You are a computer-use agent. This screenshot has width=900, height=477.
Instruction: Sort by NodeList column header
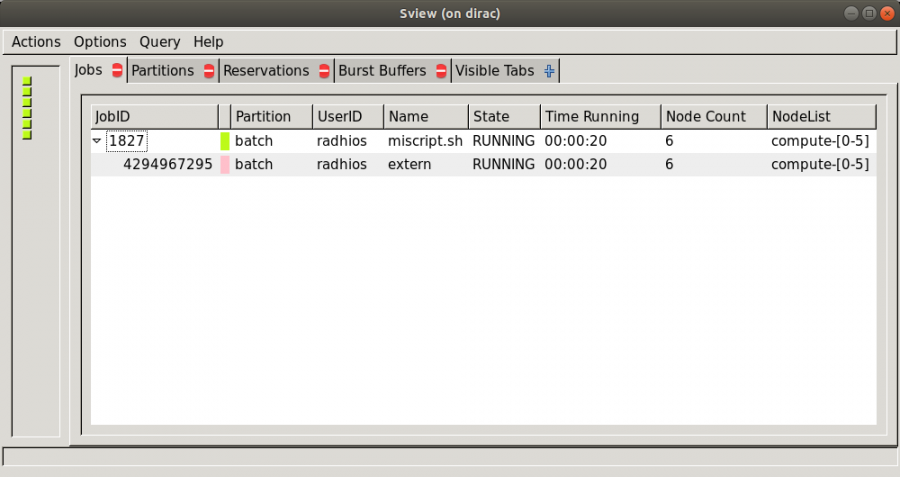[x=822, y=117]
